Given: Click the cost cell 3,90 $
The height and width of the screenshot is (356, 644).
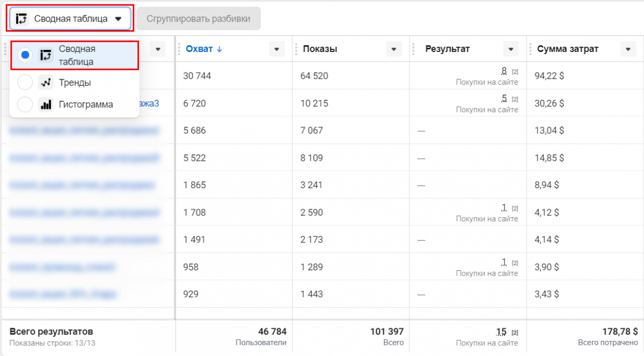Looking at the screenshot, I should point(547,266).
